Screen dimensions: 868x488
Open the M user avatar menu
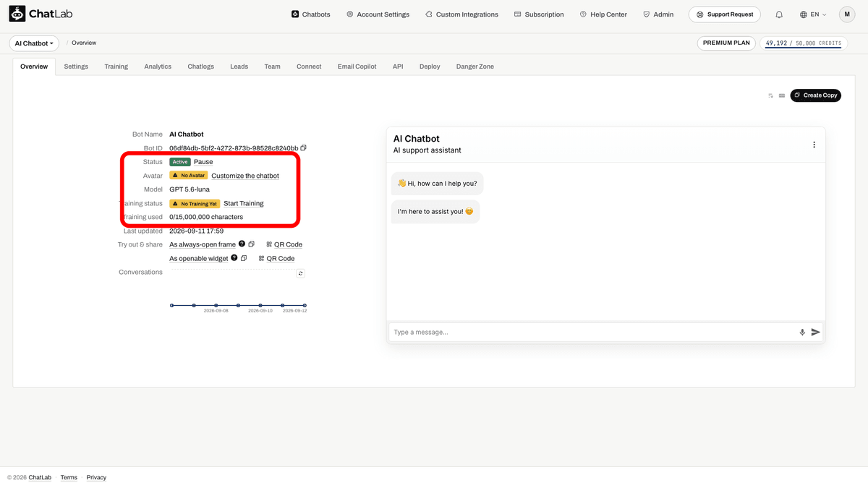pyautogui.click(x=847, y=14)
